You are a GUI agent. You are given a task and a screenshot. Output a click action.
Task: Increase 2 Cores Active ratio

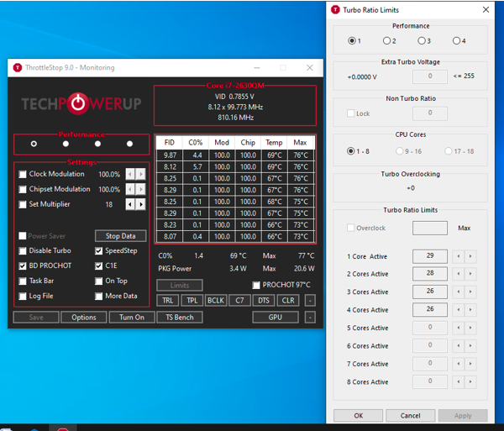470,274
